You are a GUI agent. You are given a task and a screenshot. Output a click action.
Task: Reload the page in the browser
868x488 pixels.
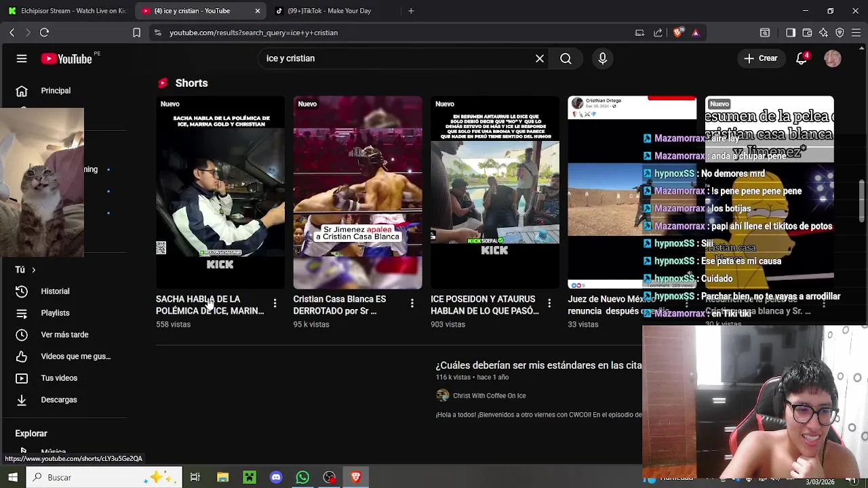[44, 33]
